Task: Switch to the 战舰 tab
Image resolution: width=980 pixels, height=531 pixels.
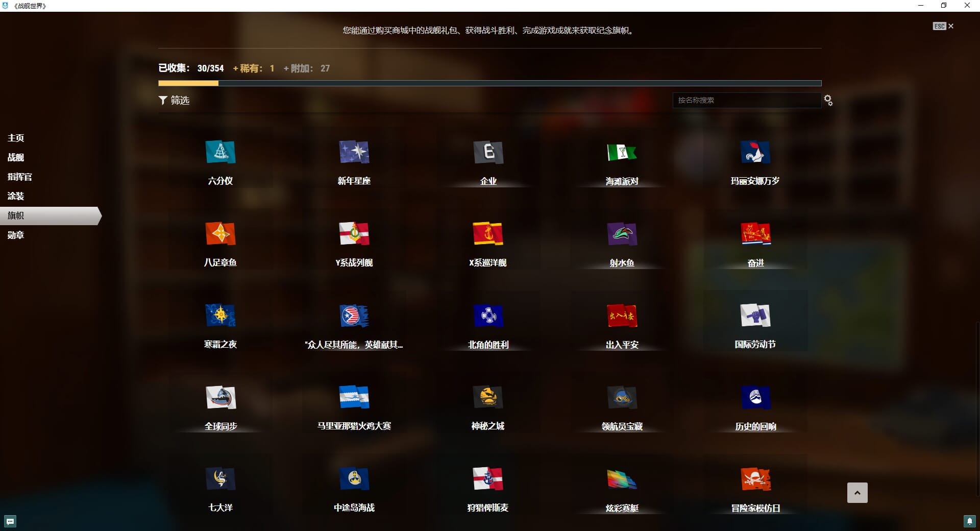Action: click(x=16, y=157)
